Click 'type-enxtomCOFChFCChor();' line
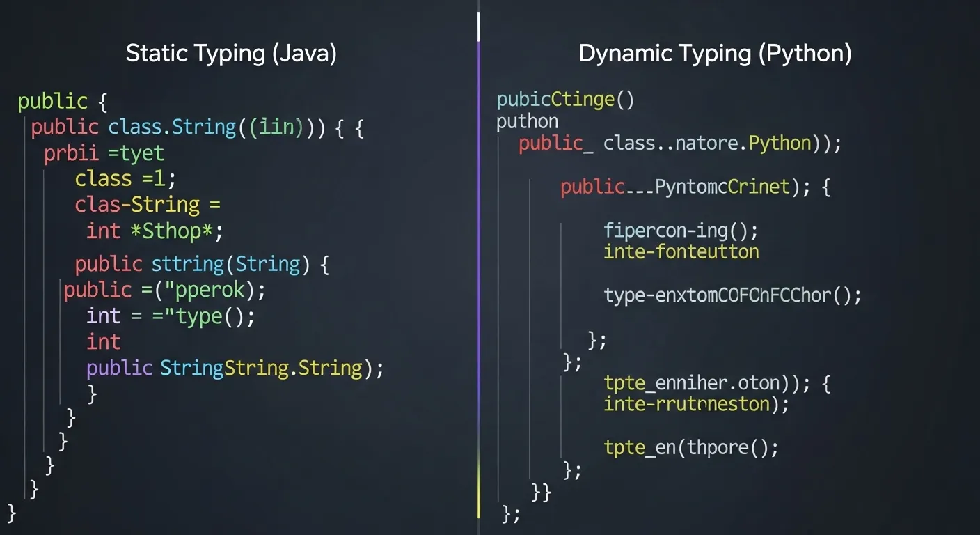This screenshot has width=980, height=535. coord(732,295)
